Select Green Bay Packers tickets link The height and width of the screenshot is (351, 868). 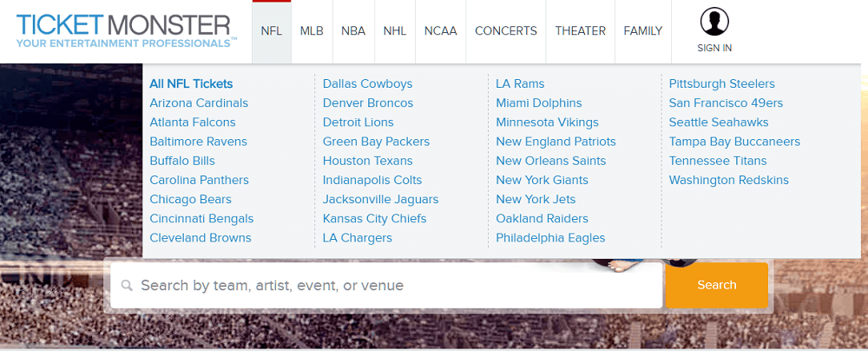click(376, 142)
